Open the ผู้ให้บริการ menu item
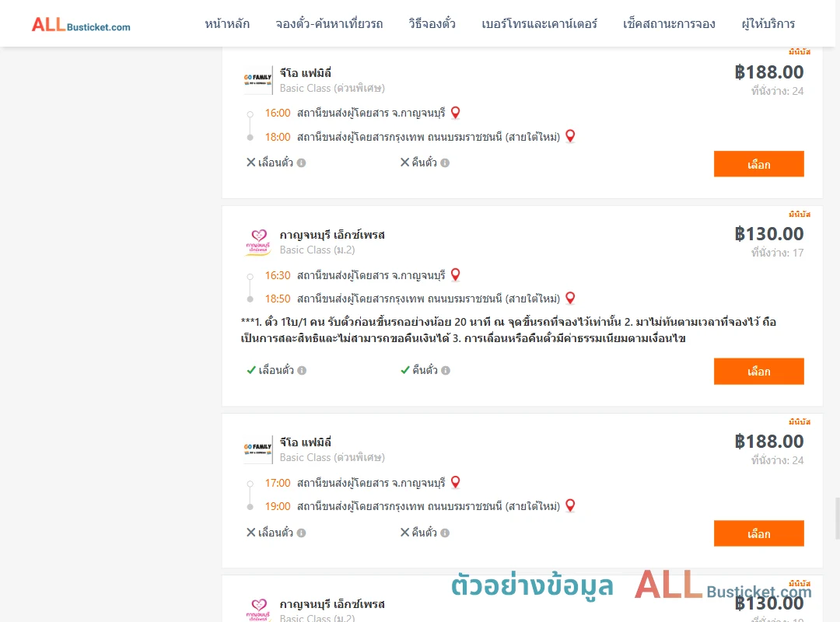840x622 pixels. [x=768, y=24]
